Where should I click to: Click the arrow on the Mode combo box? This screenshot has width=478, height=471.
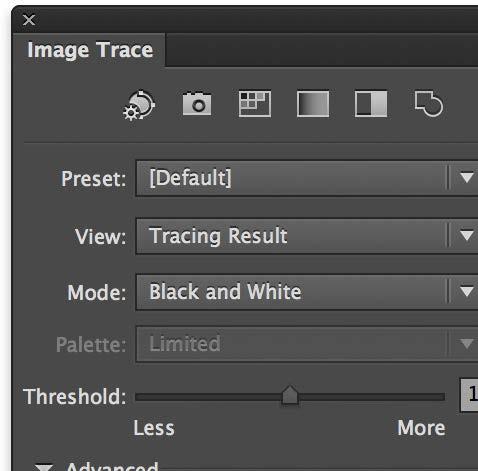pyautogui.click(x=466, y=292)
